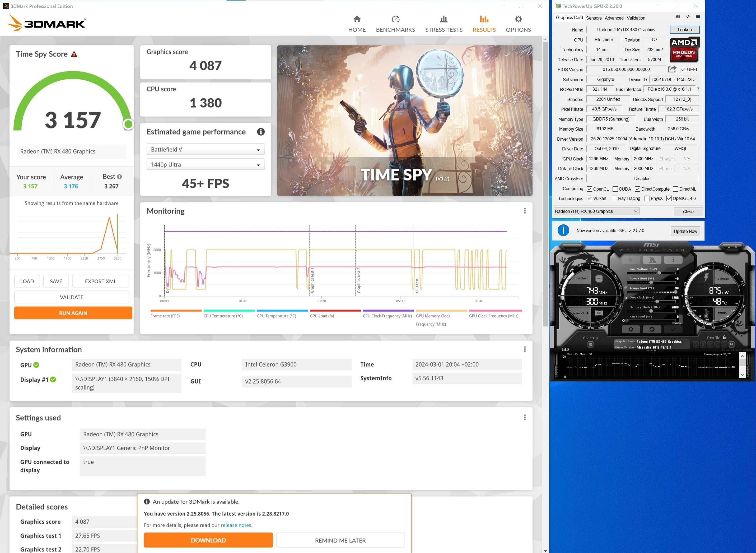Click the DOWNLOAD update button
756x553 pixels.
click(208, 540)
